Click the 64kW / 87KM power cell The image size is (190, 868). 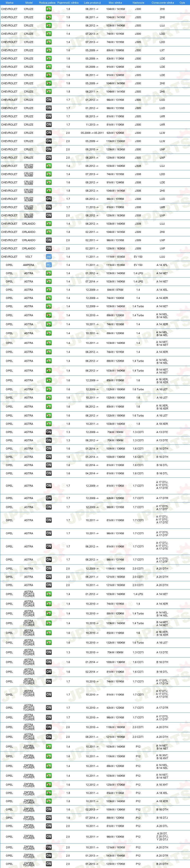point(115,290)
